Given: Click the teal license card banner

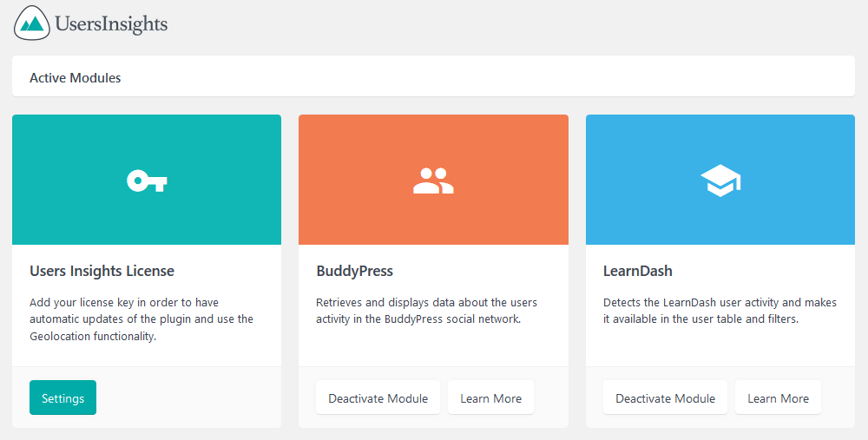Looking at the screenshot, I should [147, 180].
